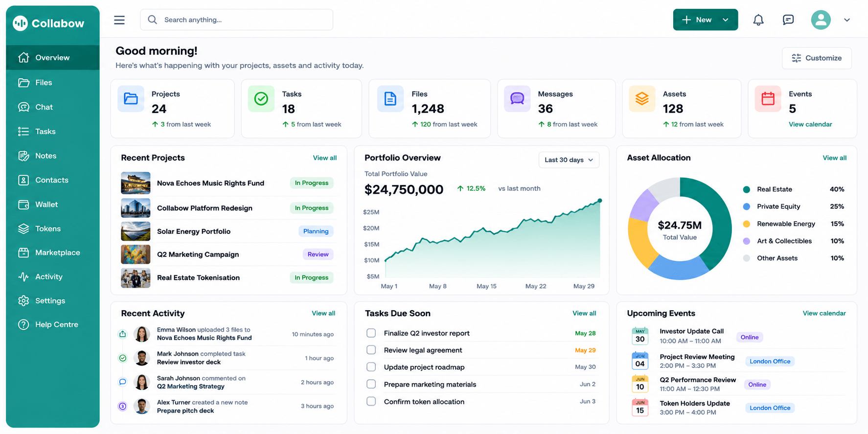Open Chat in the sidebar
The width and height of the screenshot is (868, 434).
pyautogui.click(x=53, y=107)
